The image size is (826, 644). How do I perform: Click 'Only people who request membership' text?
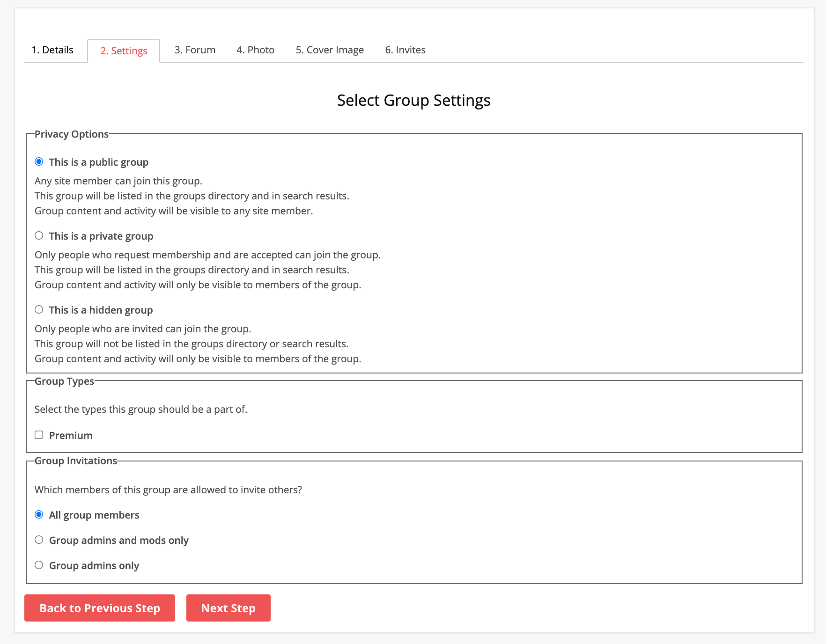pos(207,255)
